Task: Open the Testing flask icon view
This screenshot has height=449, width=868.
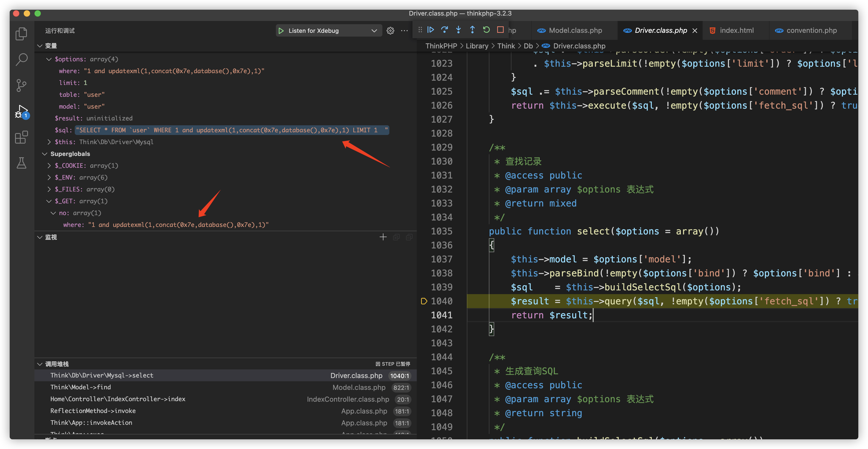Action: click(21, 163)
